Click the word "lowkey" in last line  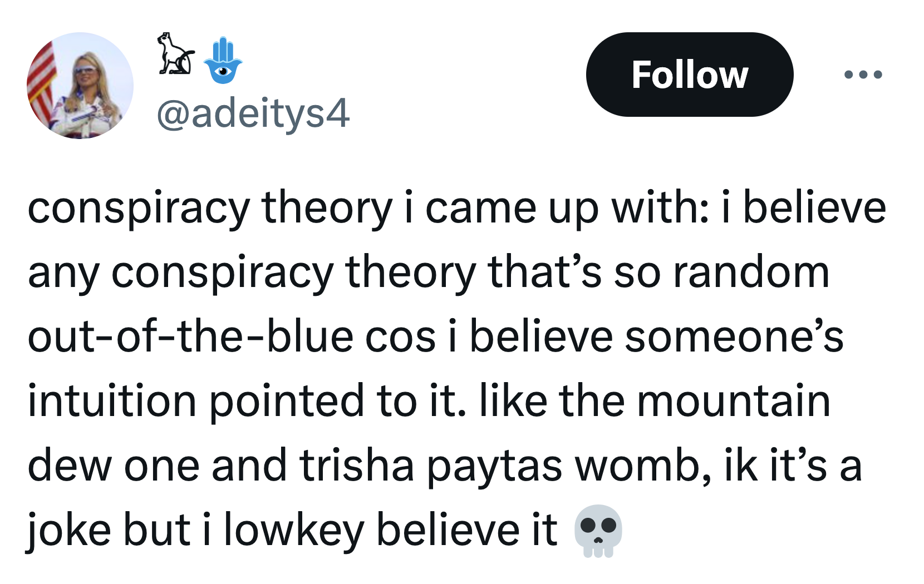coord(293,530)
